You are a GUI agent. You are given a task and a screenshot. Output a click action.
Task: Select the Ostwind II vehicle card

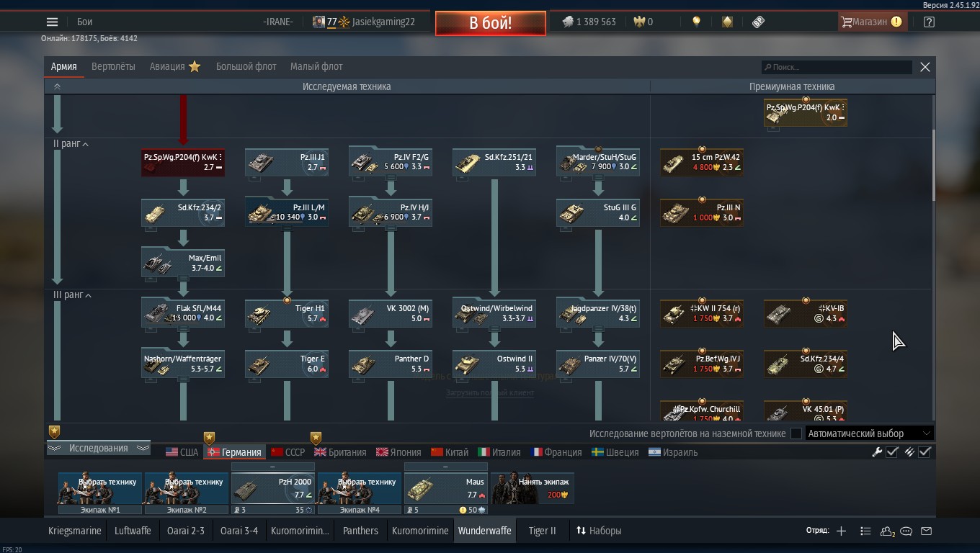coord(494,363)
